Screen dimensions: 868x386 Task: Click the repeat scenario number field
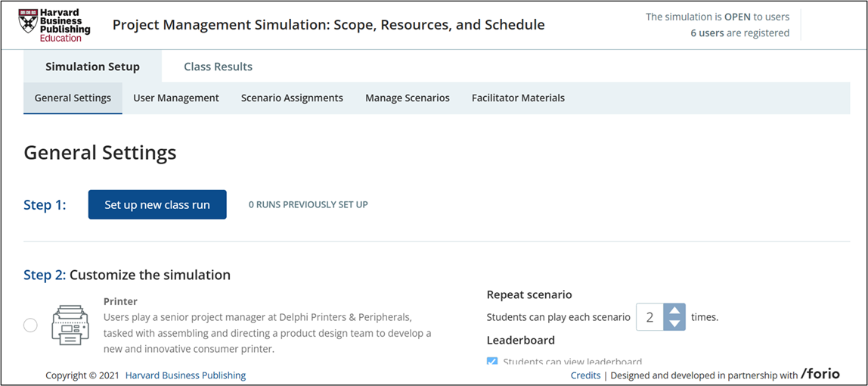point(649,317)
